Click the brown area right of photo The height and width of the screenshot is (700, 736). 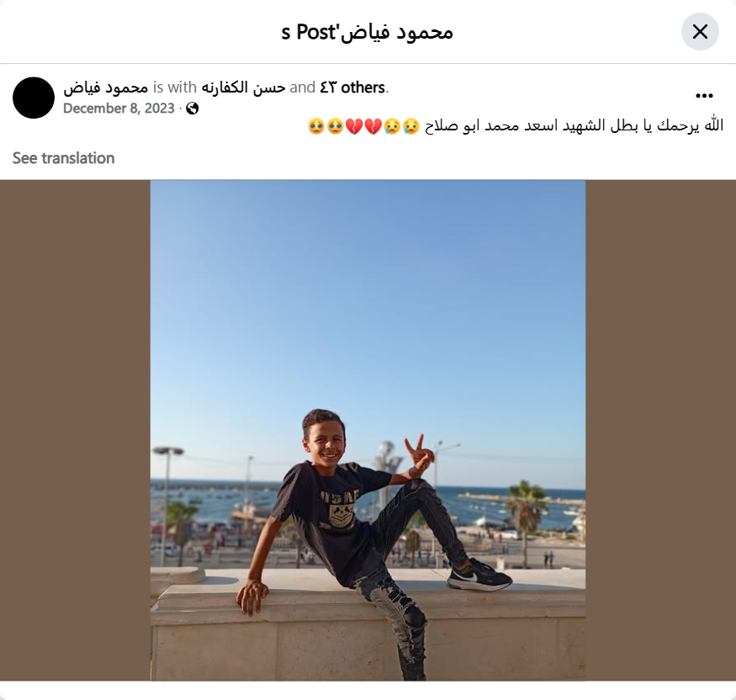(x=660, y=431)
